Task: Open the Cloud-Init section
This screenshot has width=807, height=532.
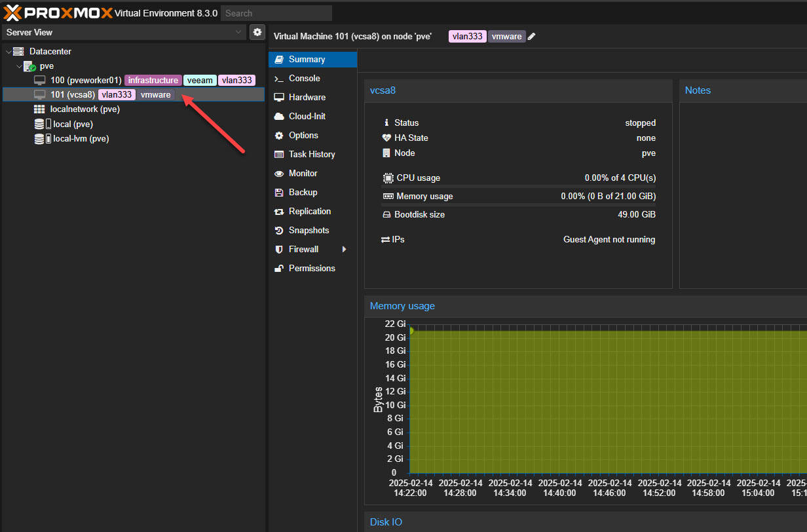Action: (313, 117)
